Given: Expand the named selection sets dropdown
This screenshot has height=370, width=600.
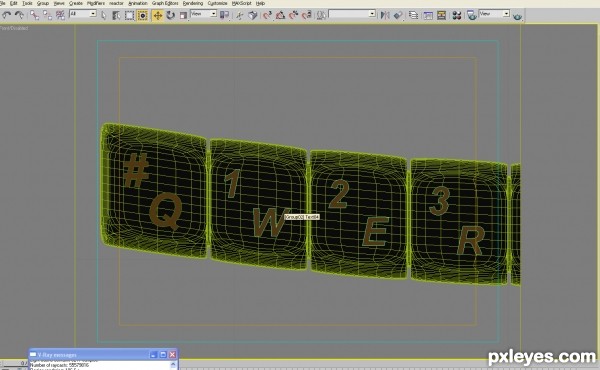Looking at the screenshot, I should [x=352, y=14].
